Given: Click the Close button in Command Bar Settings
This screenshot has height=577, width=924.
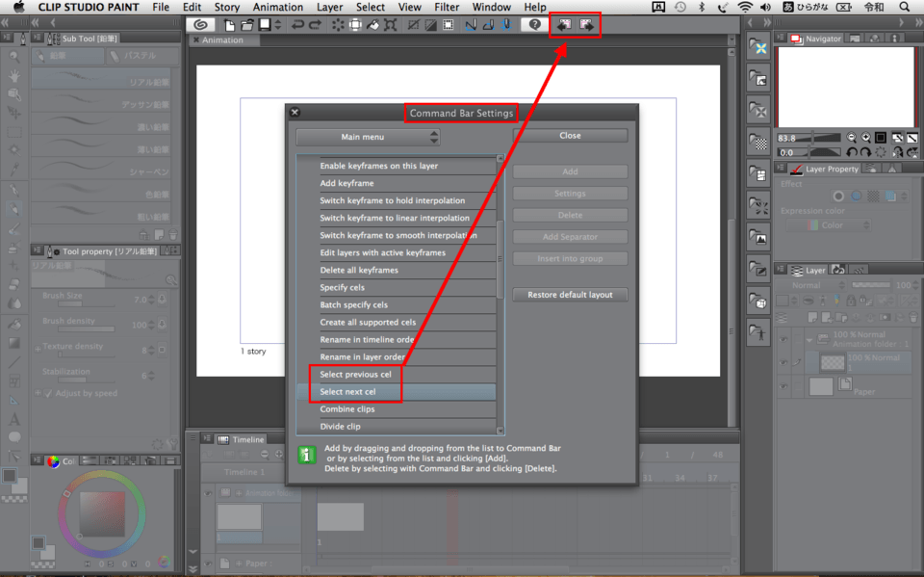Looking at the screenshot, I should click(x=570, y=135).
